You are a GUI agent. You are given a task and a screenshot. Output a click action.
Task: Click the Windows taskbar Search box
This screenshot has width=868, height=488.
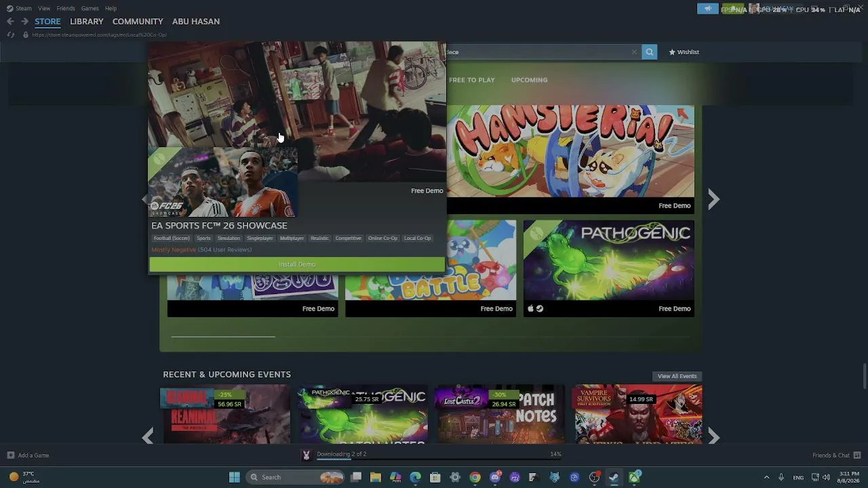pos(296,477)
